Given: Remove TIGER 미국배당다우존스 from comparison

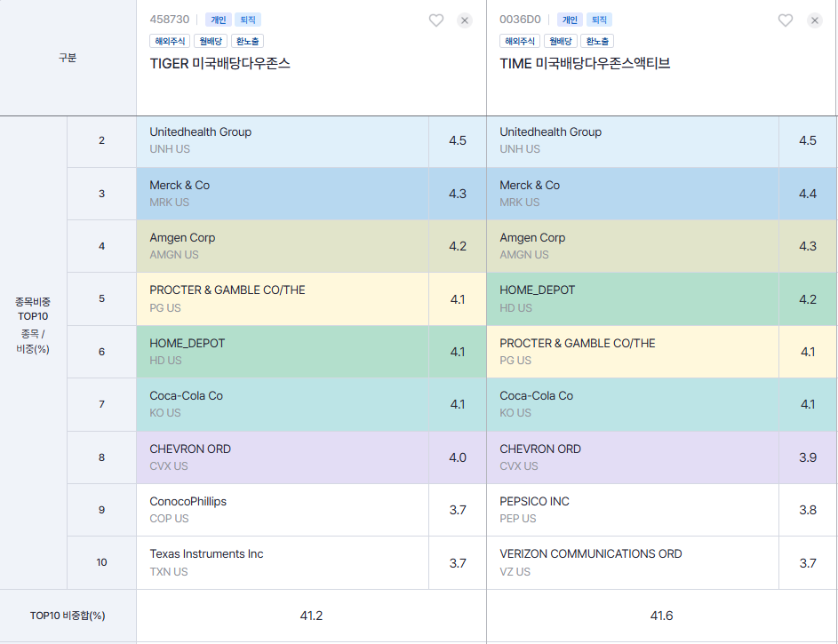Looking at the screenshot, I should coord(465,20).
